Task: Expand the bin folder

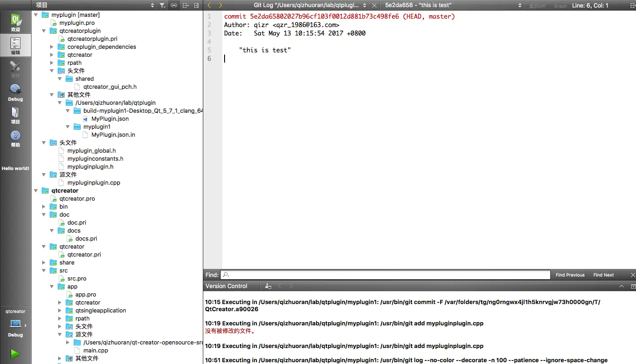Action: click(44, 206)
